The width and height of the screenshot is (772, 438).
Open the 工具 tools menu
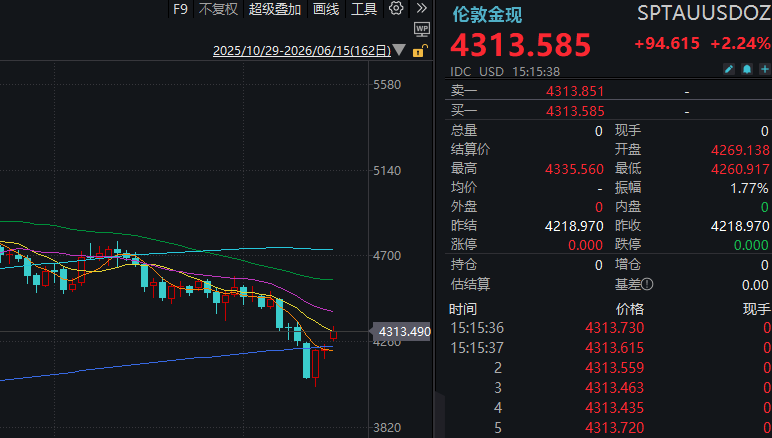point(364,9)
